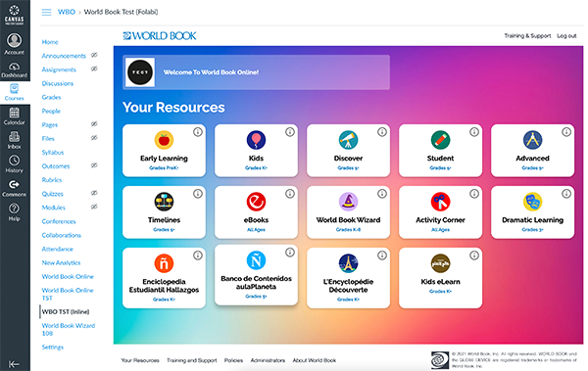588x371 pixels.
Task: Click the L'Encyclopédie Découverte Eiffel icon
Action: coord(348,263)
